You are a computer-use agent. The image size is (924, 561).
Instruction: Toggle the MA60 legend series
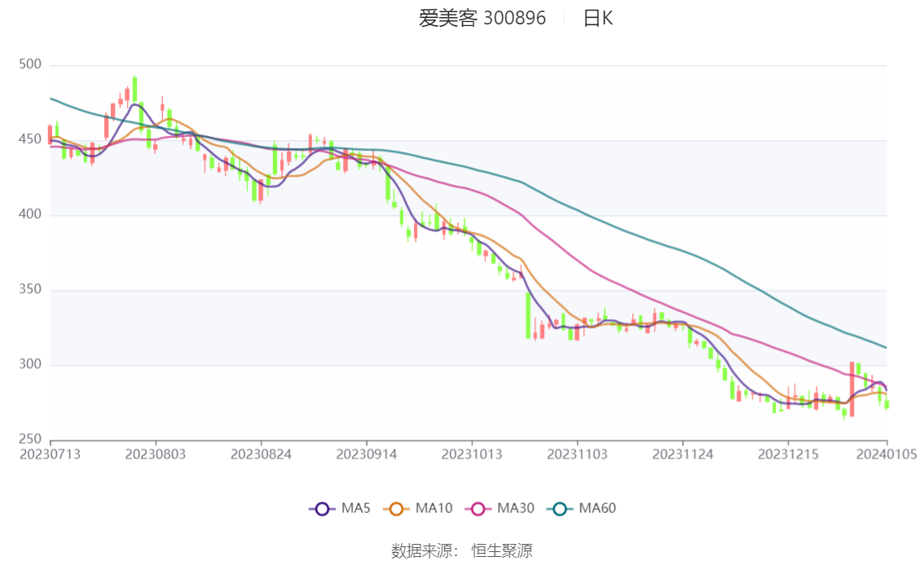click(582, 509)
